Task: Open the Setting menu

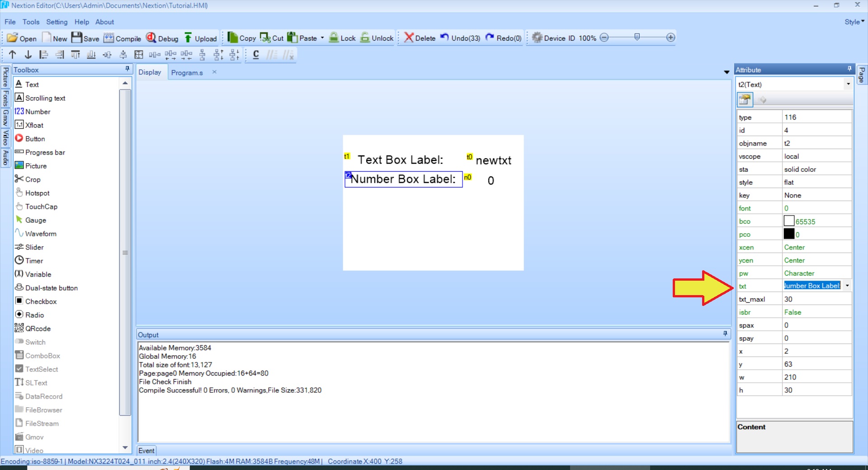Action: [57, 22]
